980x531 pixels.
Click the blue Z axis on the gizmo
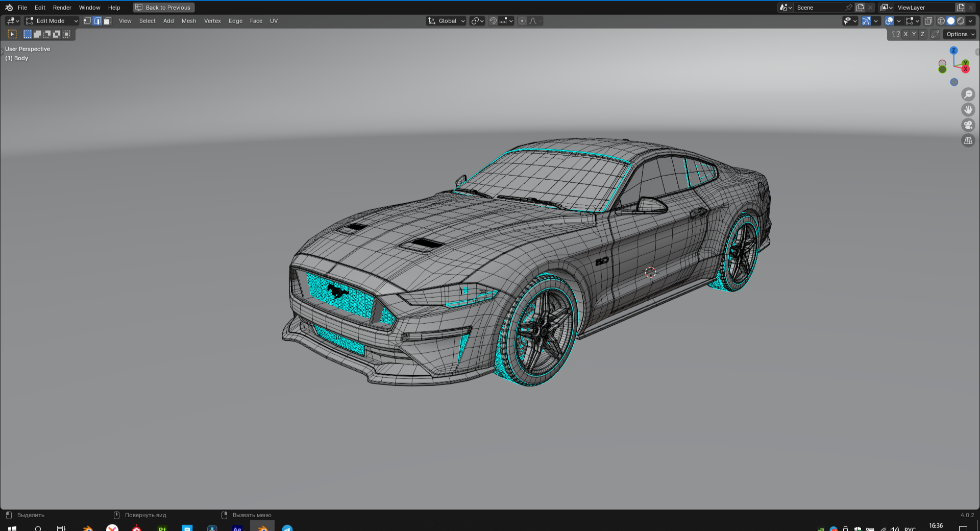[953, 51]
